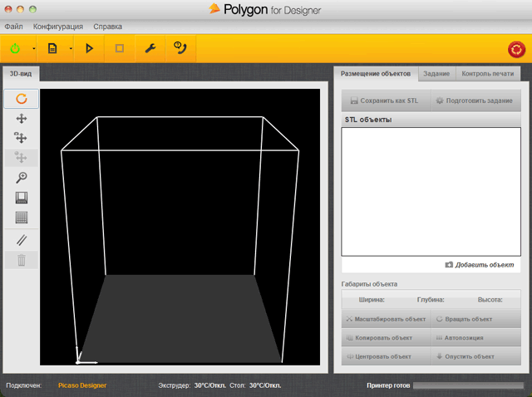Select the move view arrows tool
The height and width of the screenshot is (397, 532).
[x=22, y=119]
